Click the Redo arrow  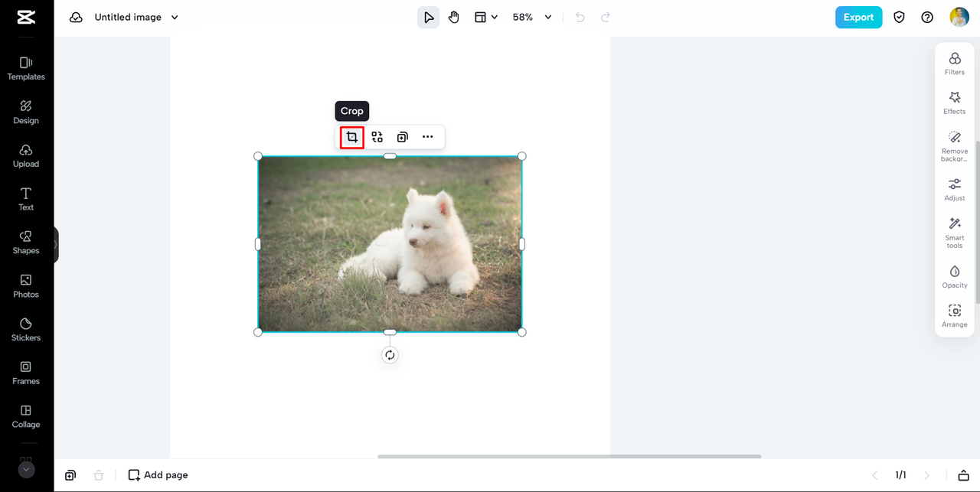pyautogui.click(x=606, y=17)
